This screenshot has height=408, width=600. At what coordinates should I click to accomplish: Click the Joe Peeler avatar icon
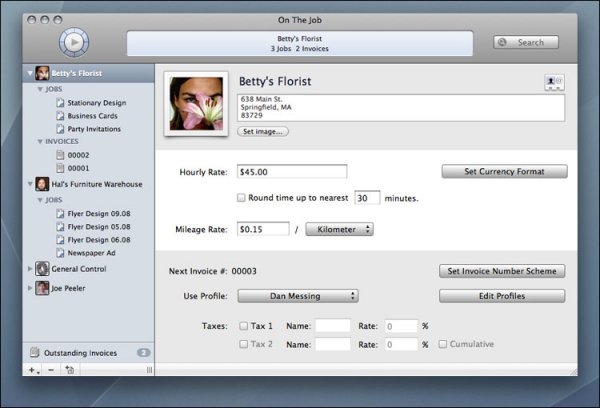coord(42,288)
